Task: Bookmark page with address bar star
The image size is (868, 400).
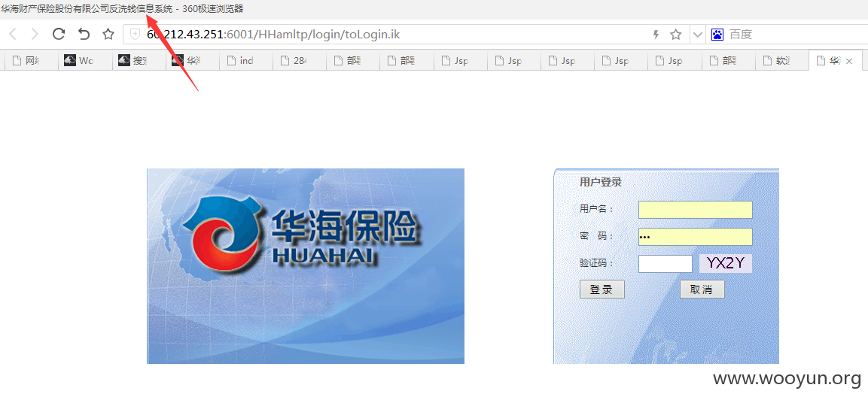Action: (675, 35)
